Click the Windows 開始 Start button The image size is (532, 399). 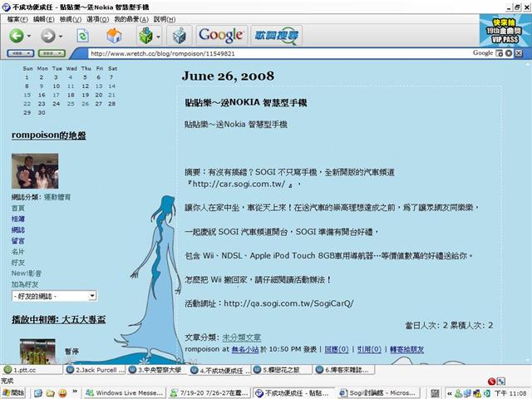pos(13,393)
